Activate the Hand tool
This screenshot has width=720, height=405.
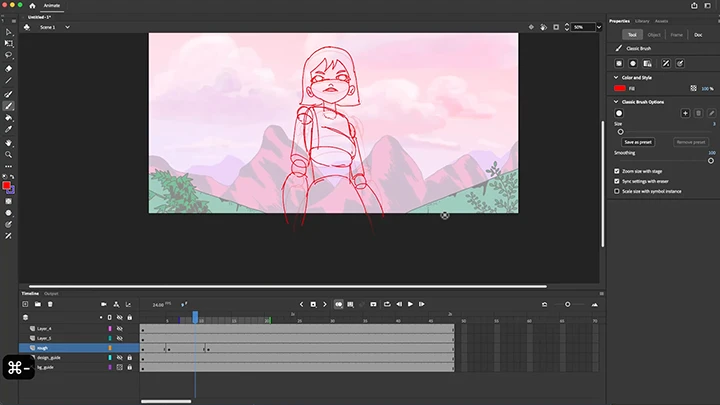click(9, 142)
